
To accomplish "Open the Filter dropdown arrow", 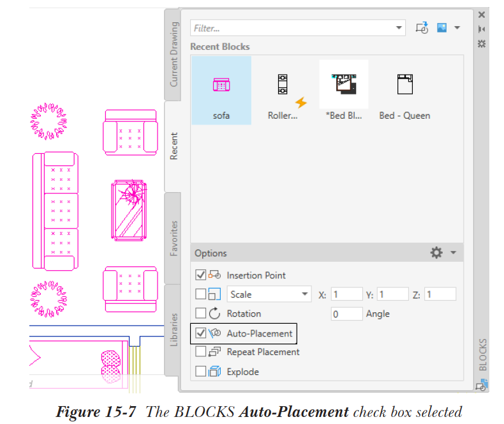I will [x=399, y=28].
